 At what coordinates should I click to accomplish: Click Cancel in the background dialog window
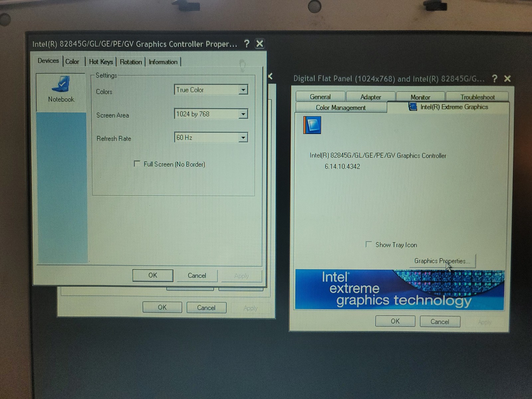(x=206, y=308)
